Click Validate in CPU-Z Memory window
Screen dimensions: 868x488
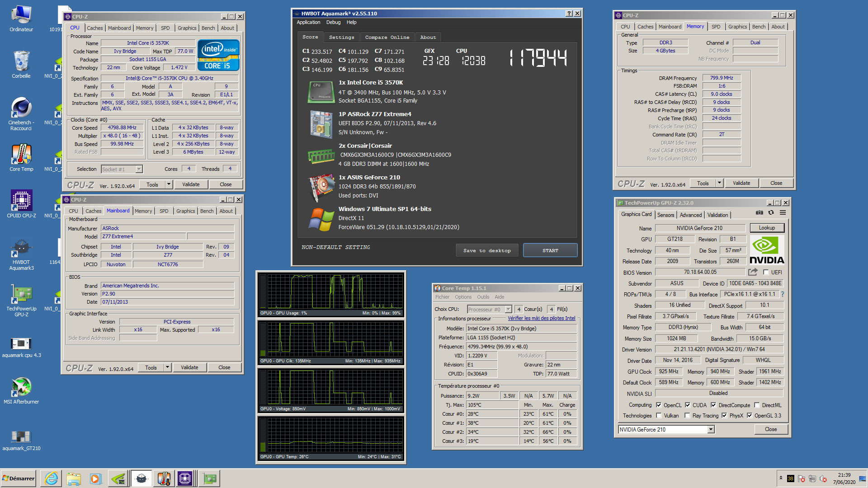pyautogui.click(x=741, y=183)
